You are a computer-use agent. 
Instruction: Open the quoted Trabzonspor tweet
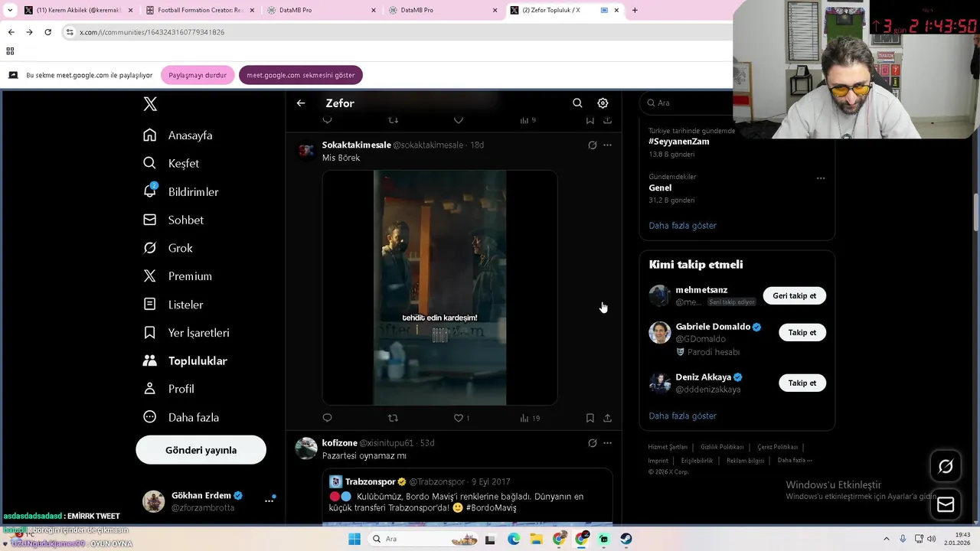[x=467, y=496]
